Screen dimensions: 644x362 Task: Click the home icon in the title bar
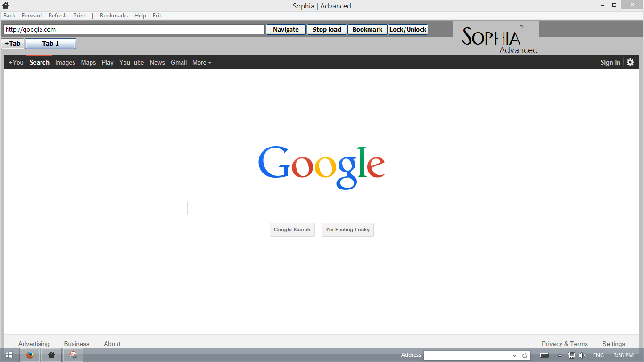tap(5, 5)
